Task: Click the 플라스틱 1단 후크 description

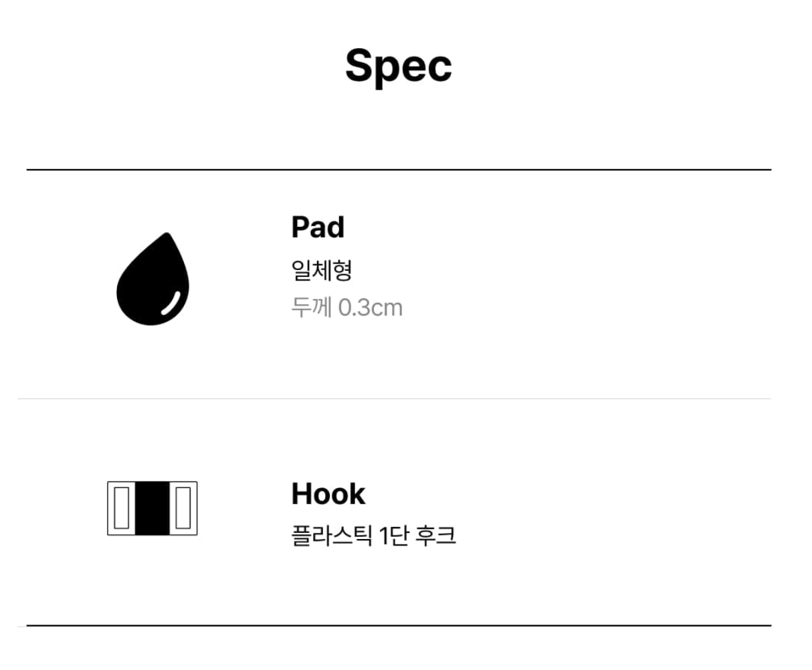Action: 373,536
